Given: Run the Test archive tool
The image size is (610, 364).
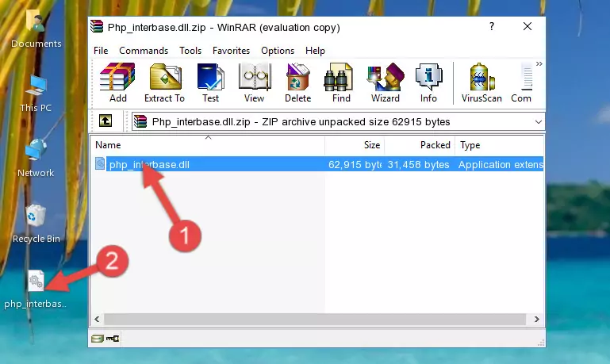Looking at the screenshot, I should (210, 82).
